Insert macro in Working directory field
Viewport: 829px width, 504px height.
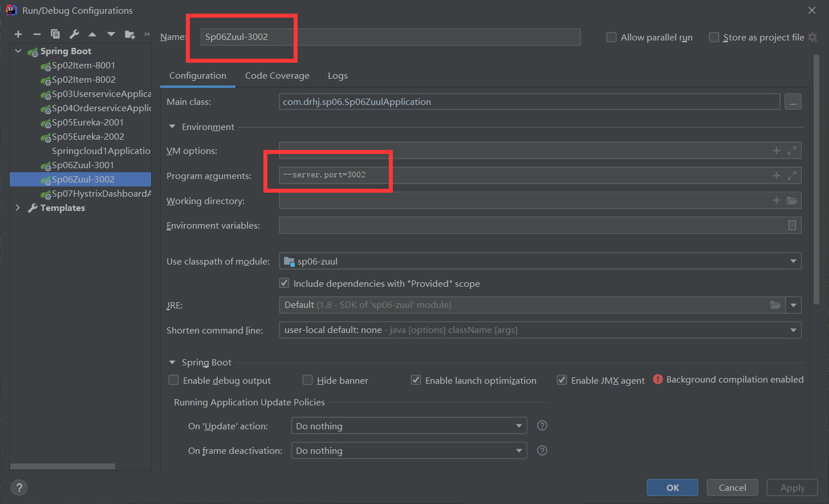(x=776, y=200)
